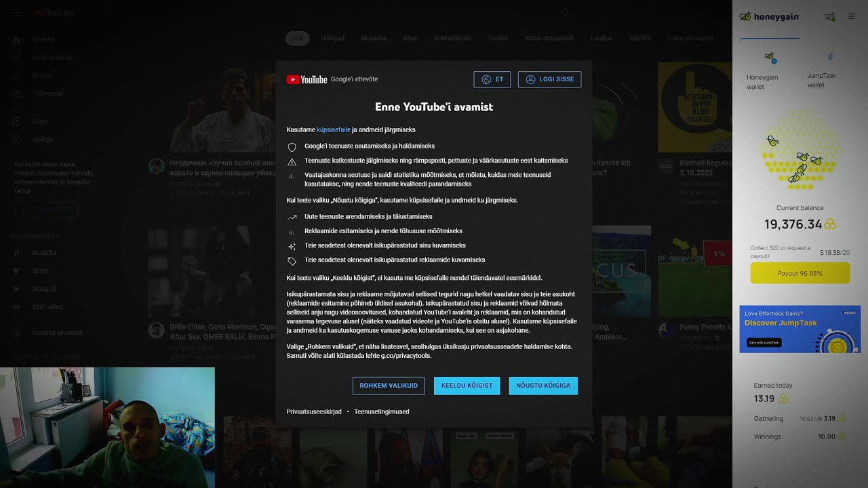The image size is (868, 488).
Task: Select the Turism filter chip
Action: pyautogui.click(x=498, y=38)
